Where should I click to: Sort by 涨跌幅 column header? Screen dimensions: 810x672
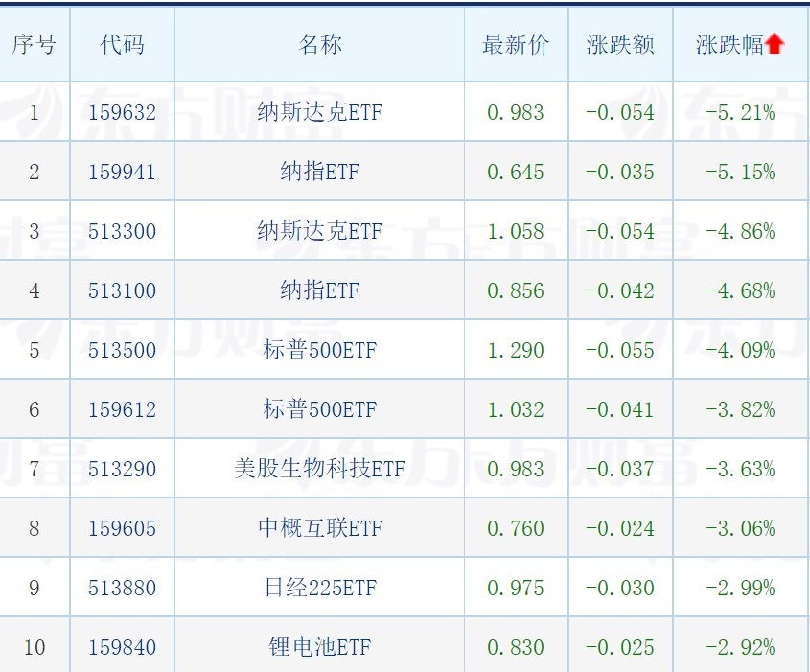[x=729, y=45]
